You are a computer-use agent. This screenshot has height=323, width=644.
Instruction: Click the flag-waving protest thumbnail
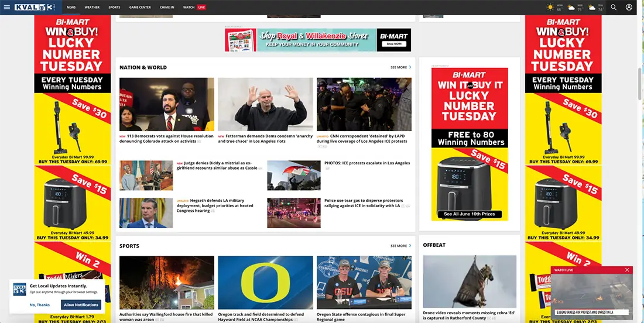(294, 175)
